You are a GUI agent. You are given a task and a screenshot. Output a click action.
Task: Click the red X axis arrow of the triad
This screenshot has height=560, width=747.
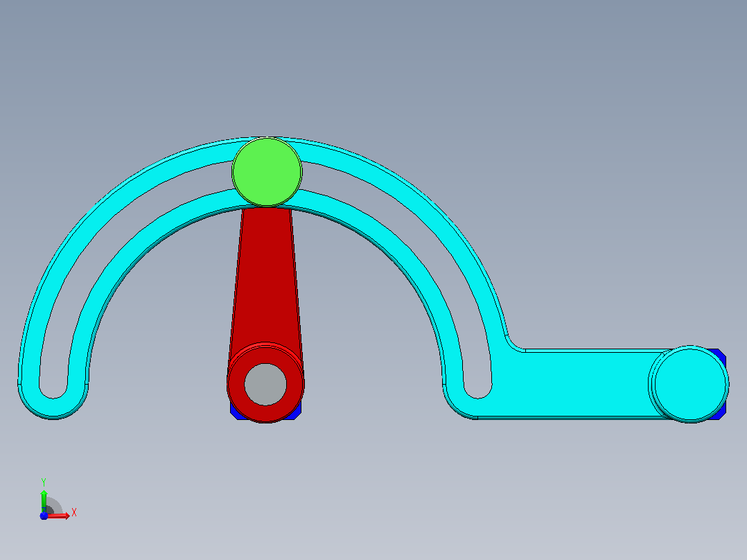point(59,515)
